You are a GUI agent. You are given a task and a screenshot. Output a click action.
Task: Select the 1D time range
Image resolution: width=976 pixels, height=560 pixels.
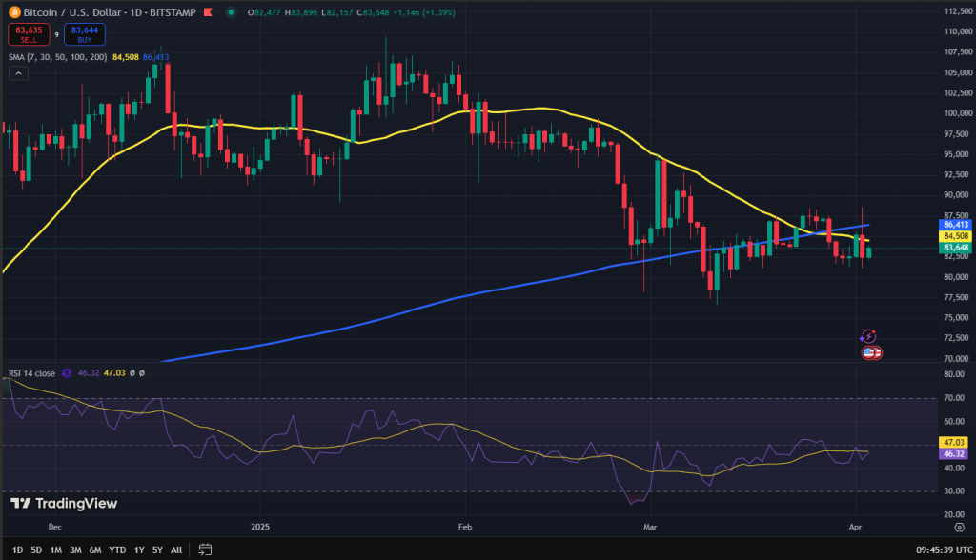pyautogui.click(x=17, y=550)
